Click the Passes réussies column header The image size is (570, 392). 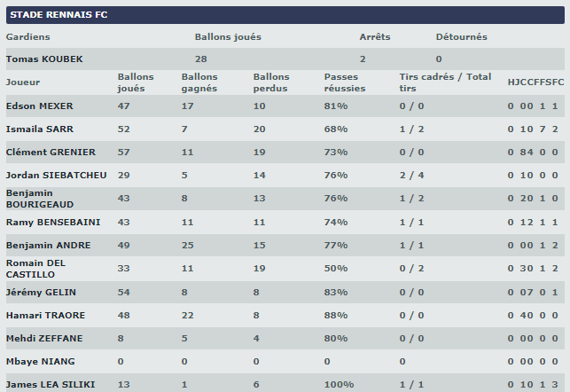341,82
